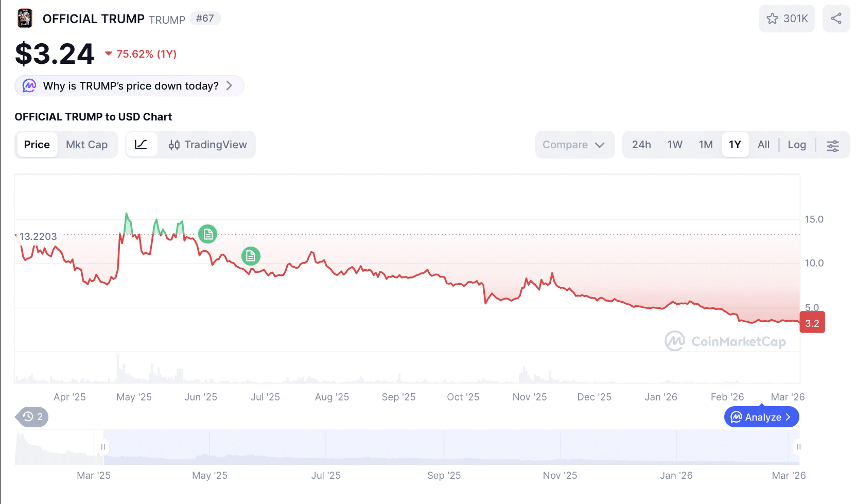The width and height of the screenshot is (856, 504).
Task: Select the All time range tab
Action: [763, 145]
